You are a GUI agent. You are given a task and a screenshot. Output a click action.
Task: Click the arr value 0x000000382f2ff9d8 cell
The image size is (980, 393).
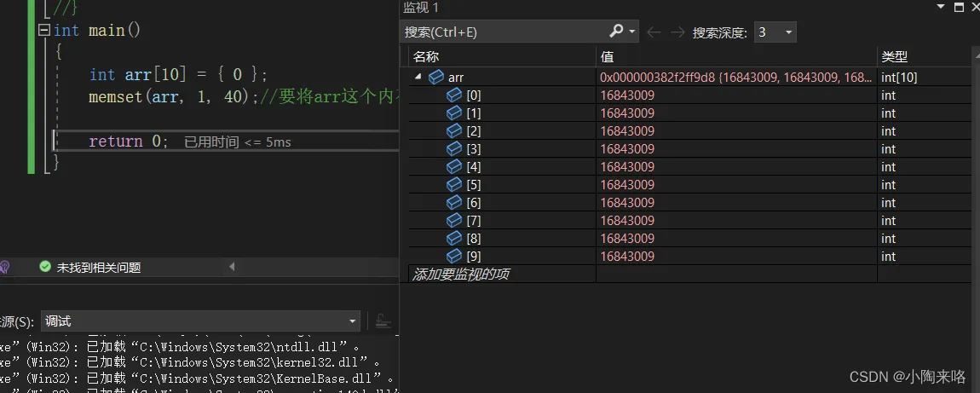(735, 78)
